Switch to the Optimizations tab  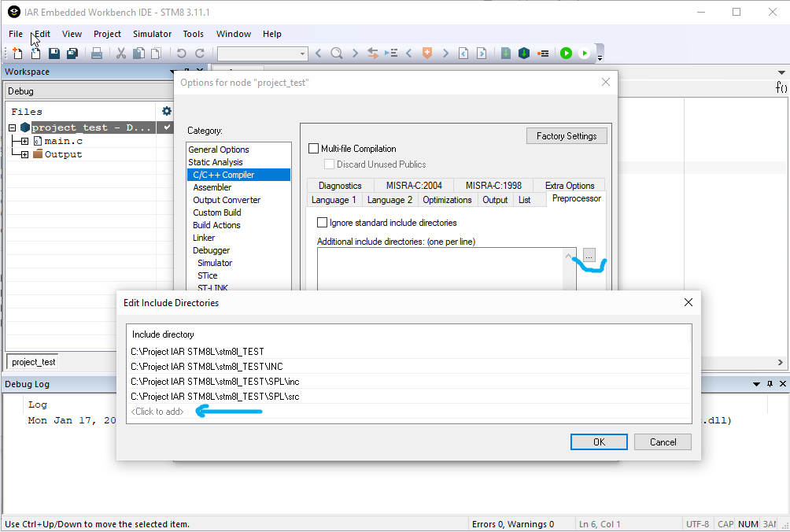pyautogui.click(x=447, y=200)
